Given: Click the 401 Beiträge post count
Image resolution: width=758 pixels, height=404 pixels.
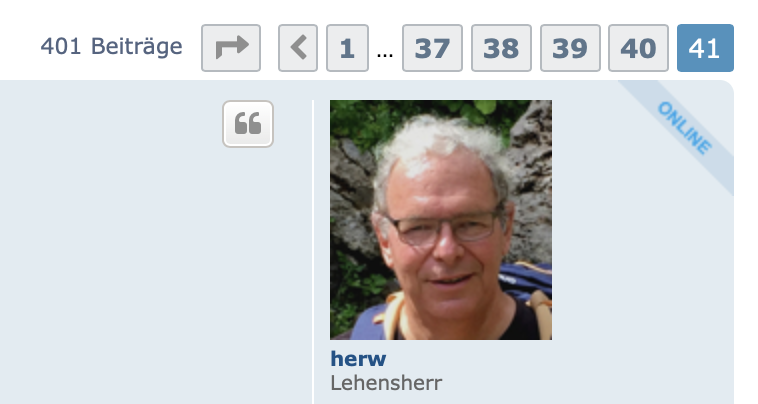Looking at the screenshot, I should pyautogui.click(x=111, y=47).
